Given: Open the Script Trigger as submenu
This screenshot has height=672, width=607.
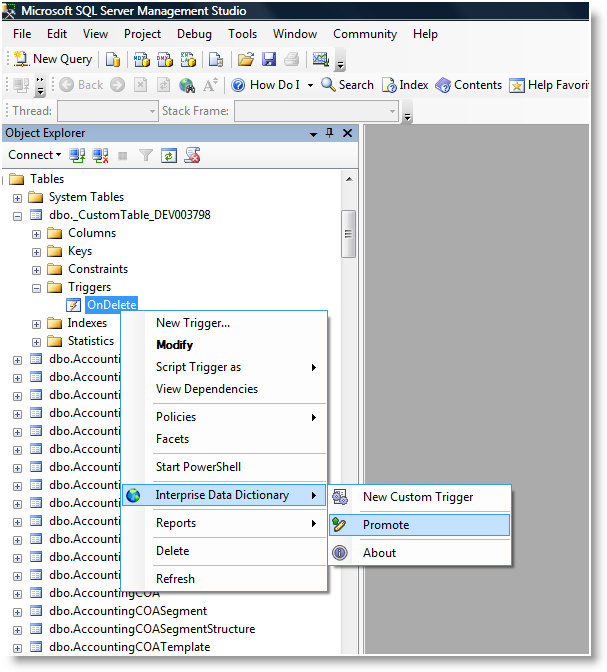Looking at the screenshot, I should point(224,367).
